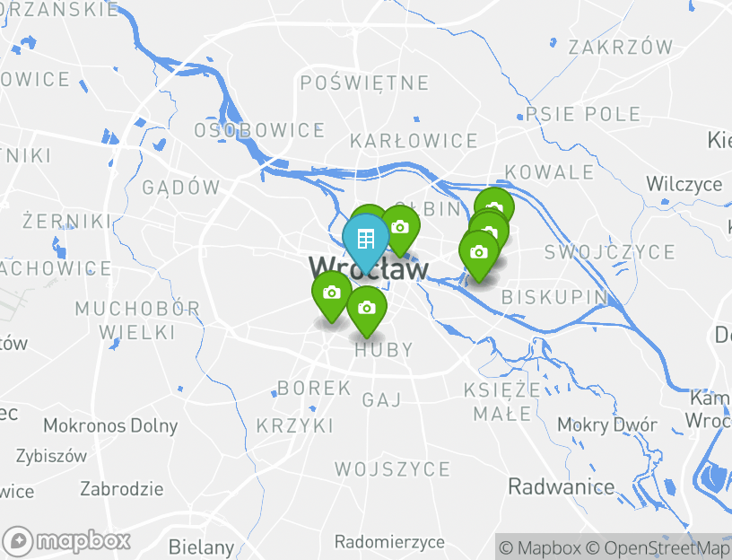Select the front camera pin near Biskupin
The width and height of the screenshot is (732, 560).
pos(479,257)
